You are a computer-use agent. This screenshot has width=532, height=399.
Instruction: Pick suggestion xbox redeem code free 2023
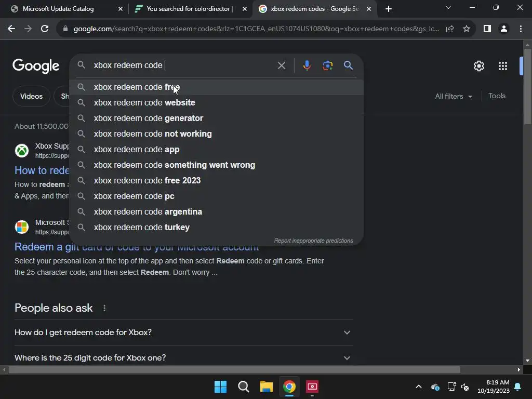pyautogui.click(x=216, y=180)
